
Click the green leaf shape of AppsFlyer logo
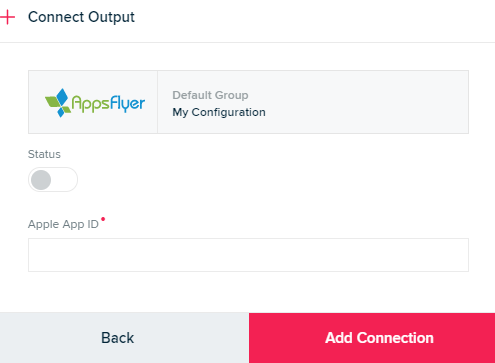tap(52, 102)
